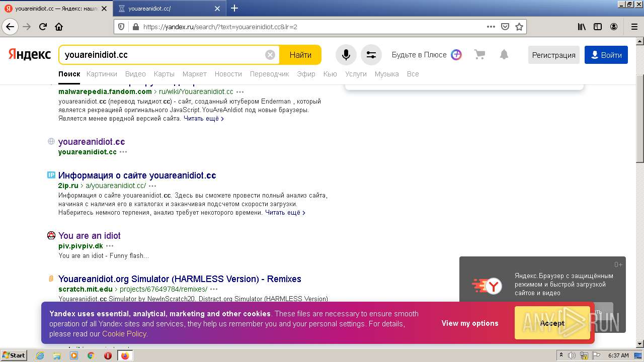
Task: Click the Регистрация button
Action: point(553,55)
